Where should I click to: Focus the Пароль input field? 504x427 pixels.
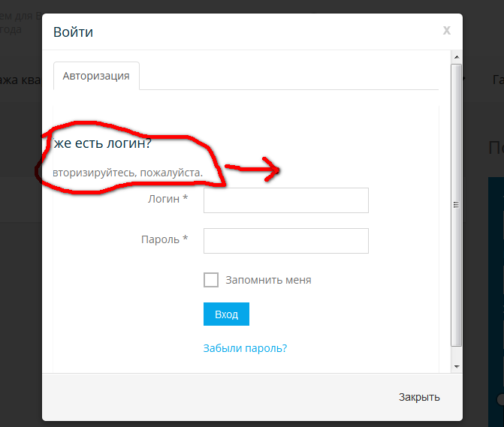coord(286,241)
